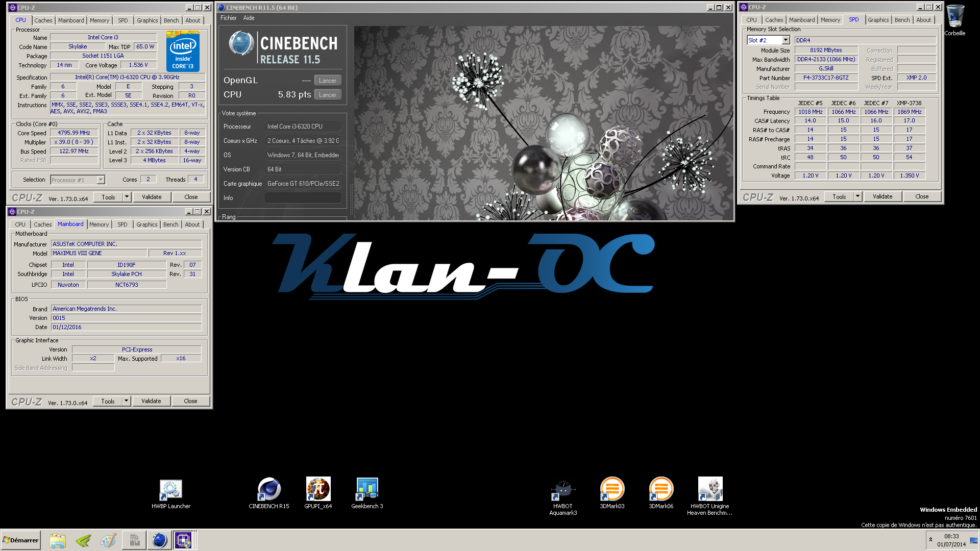The width and height of the screenshot is (980, 551).
Task: Open the GPUPI_x64 desktop shortcut
Action: tap(318, 493)
